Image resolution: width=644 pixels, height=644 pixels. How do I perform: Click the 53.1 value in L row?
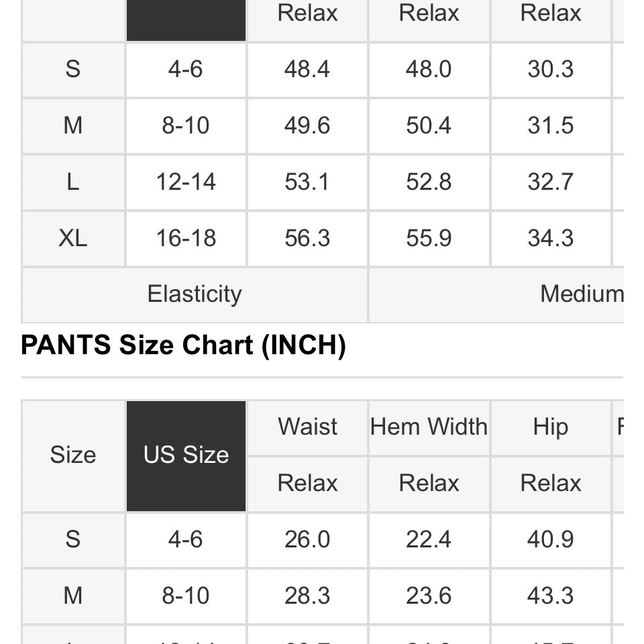(x=307, y=182)
